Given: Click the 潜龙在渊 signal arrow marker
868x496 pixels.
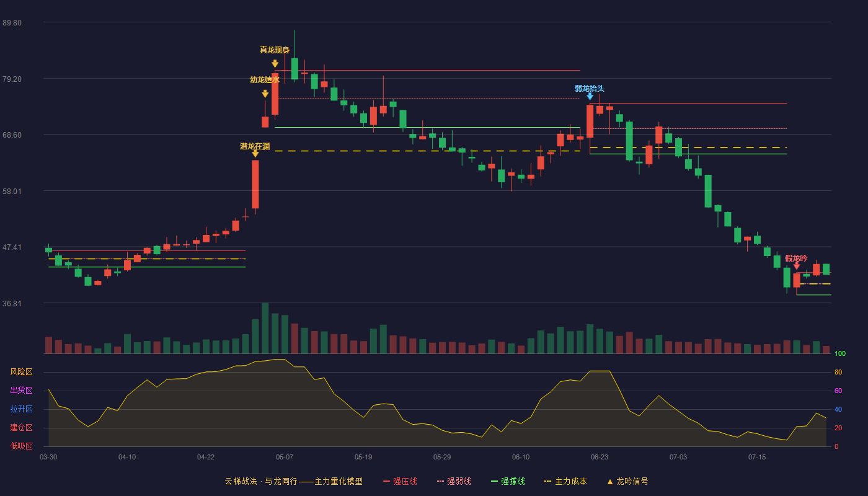Looking at the screenshot, I should click(x=255, y=153).
